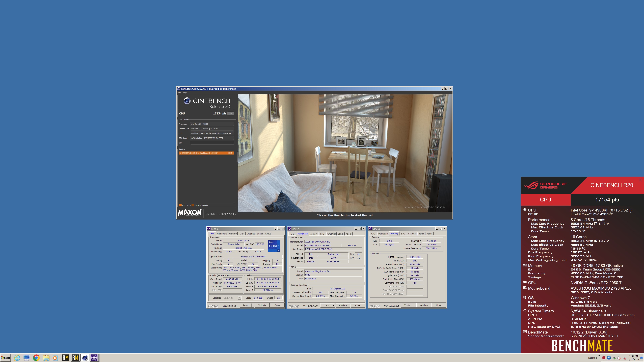Open the Help menu in Cinebench
Screen dimensions: 644x362
[x=185, y=93]
